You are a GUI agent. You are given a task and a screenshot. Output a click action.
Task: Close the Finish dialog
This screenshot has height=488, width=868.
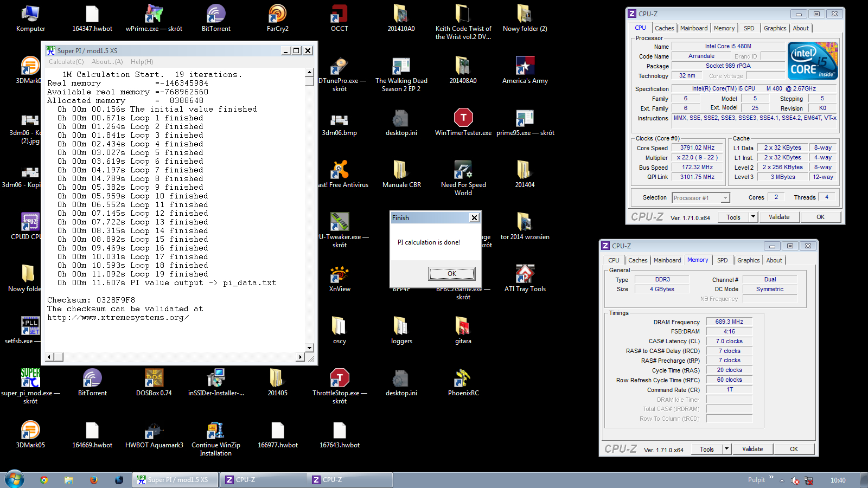point(474,217)
